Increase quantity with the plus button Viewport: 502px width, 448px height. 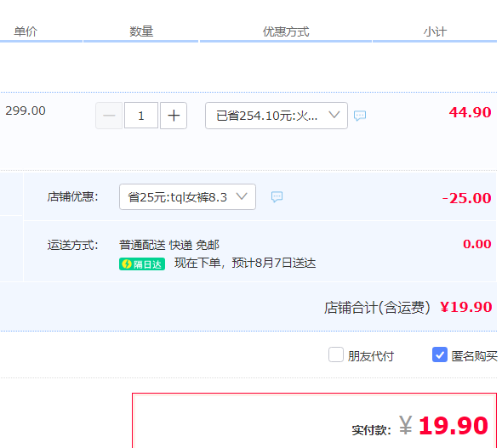(174, 116)
